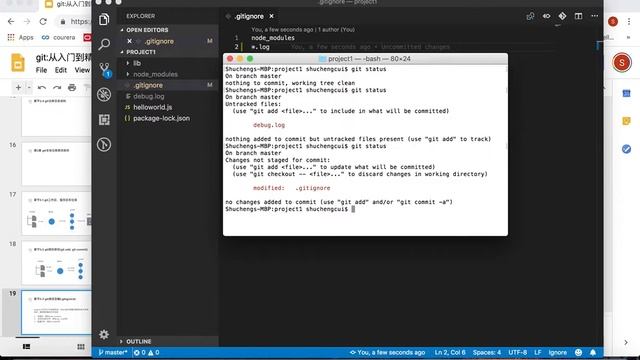The height and width of the screenshot is (360, 640).
Task: Open the Google account avatar S
Action: point(622,62)
